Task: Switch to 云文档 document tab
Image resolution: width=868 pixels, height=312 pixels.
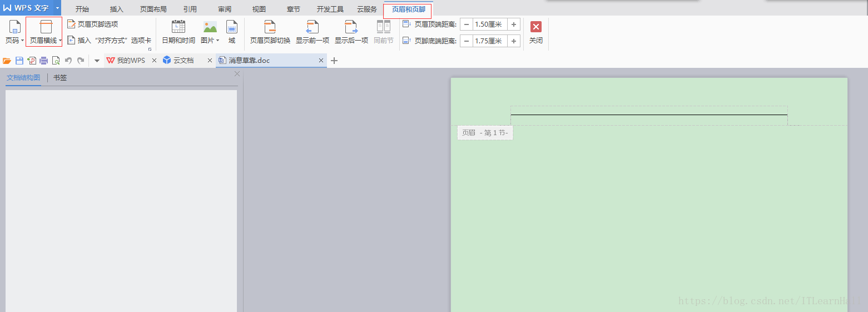Action: coord(178,61)
